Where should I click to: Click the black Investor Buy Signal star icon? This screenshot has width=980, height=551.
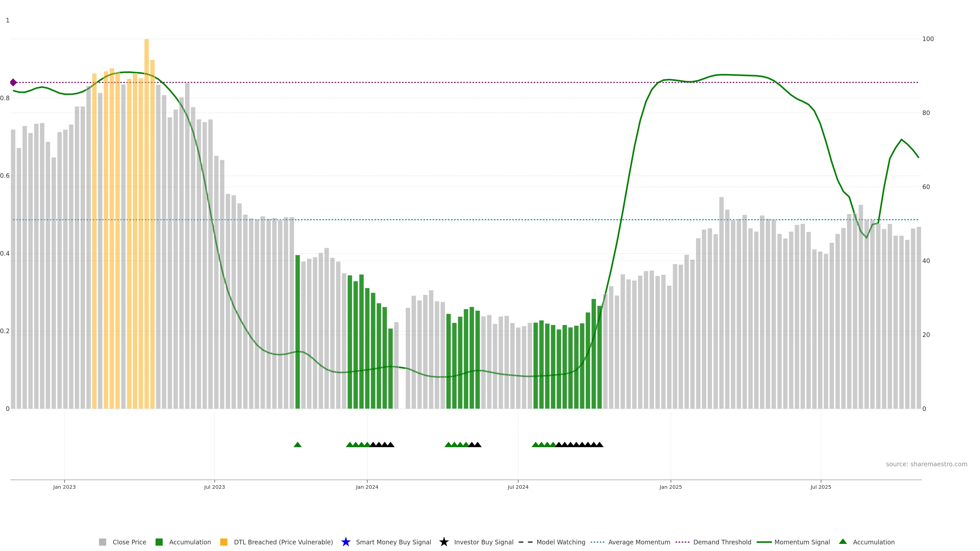444,542
